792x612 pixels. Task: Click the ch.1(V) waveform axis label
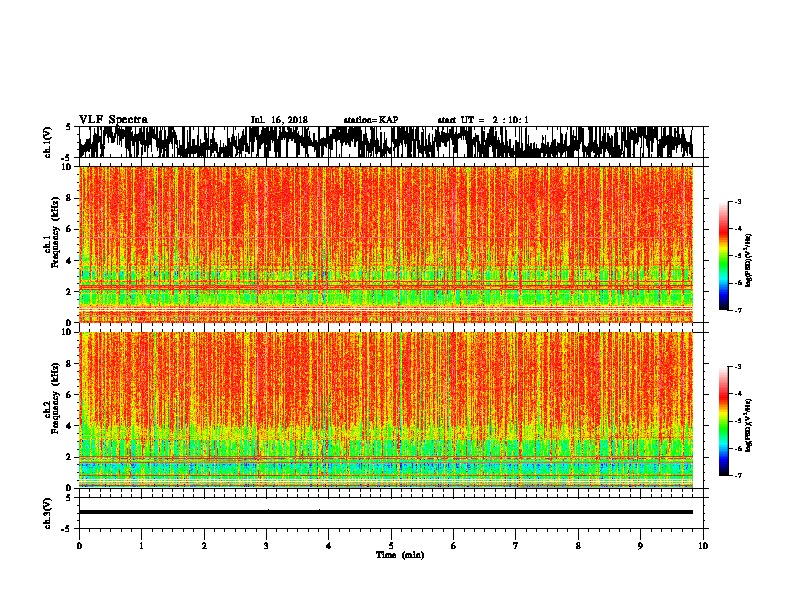coord(48,142)
